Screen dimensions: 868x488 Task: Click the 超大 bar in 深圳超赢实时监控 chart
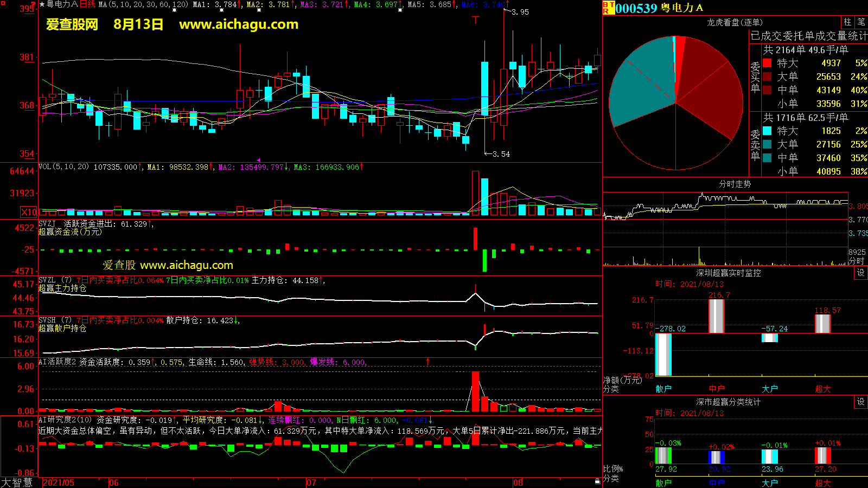pyautogui.click(x=823, y=324)
